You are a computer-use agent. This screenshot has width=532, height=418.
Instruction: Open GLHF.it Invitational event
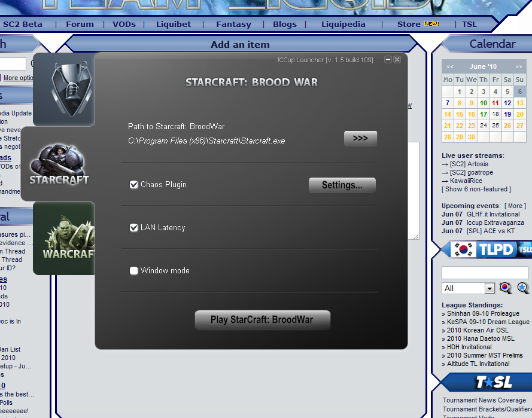tap(493, 214)
